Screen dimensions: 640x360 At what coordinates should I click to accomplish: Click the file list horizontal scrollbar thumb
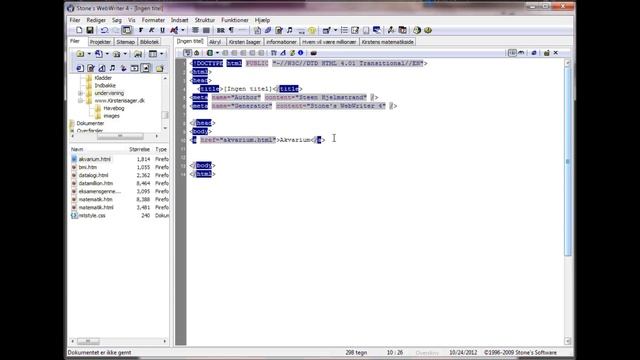click(x=88, y=341)
